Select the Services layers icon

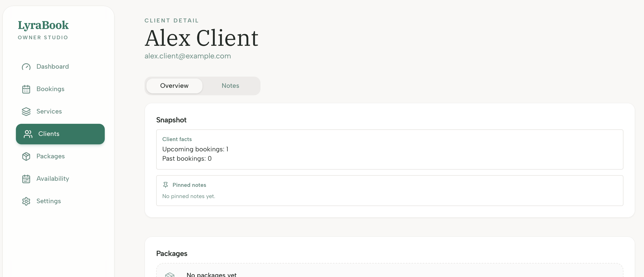pyautogui.click(x=26, y=111)
